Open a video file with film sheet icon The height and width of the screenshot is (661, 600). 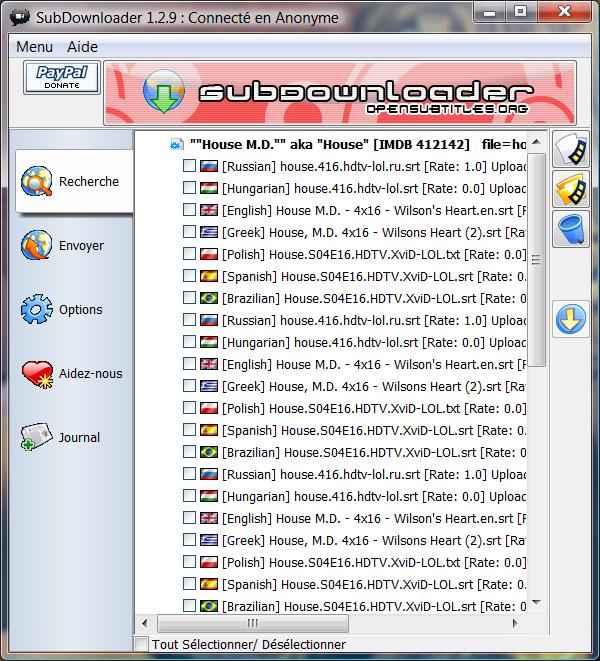[571, 149]
